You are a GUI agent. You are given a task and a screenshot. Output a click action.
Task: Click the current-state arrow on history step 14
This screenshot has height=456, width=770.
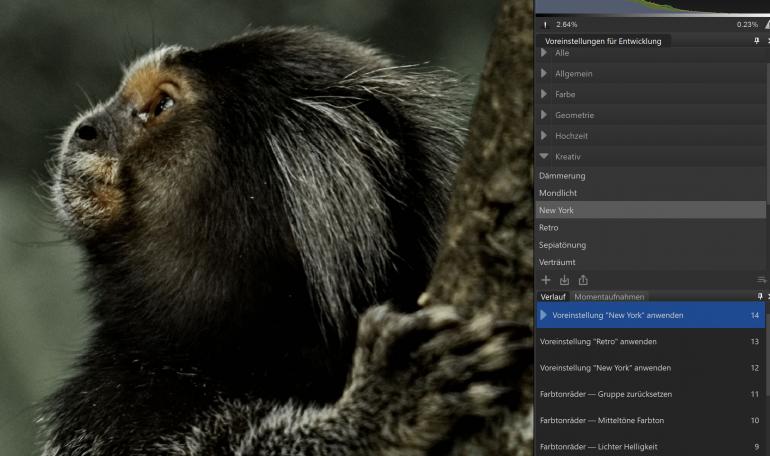[x=543, y=315]
